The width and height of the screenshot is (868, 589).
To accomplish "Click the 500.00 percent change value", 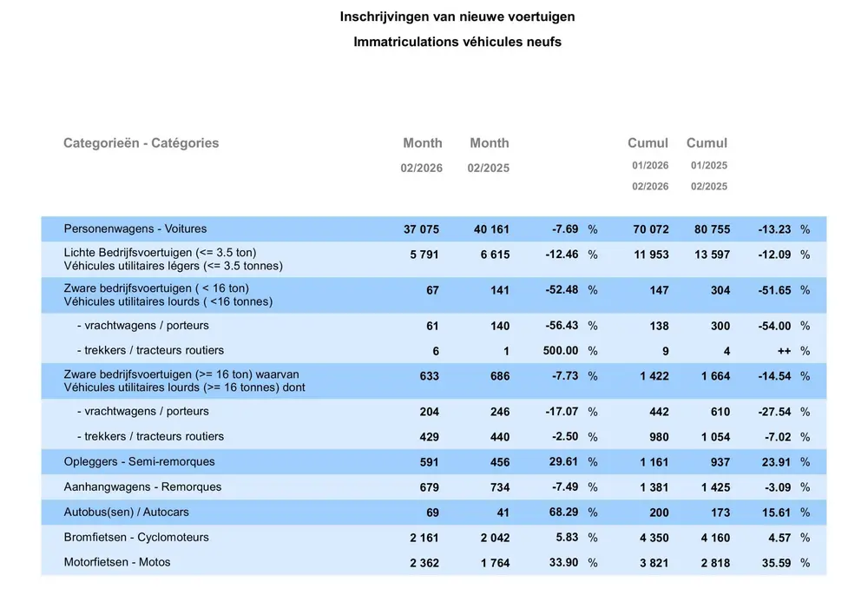I will pyautogui.click(x=560, y=351).
